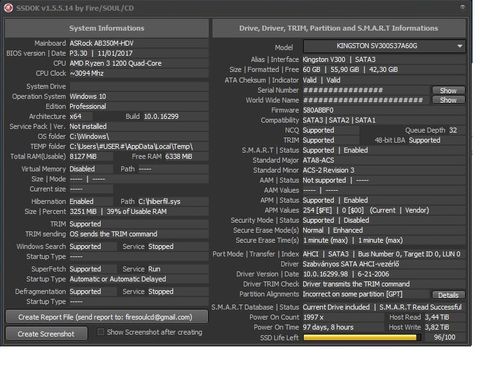Click the SSD Life Left yellow bar
Image resolution: width=480 pixels, height=384 pixels.
(362, 337)
